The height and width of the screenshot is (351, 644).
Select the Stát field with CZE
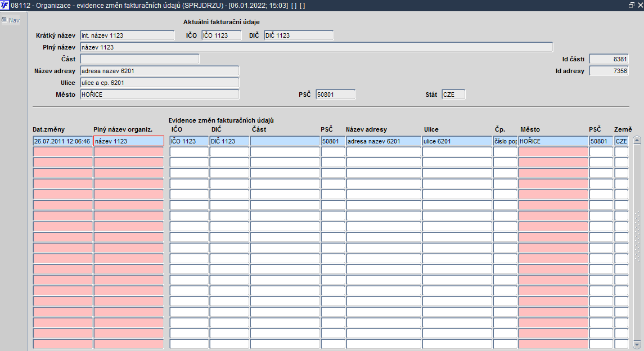coord(453,95)
